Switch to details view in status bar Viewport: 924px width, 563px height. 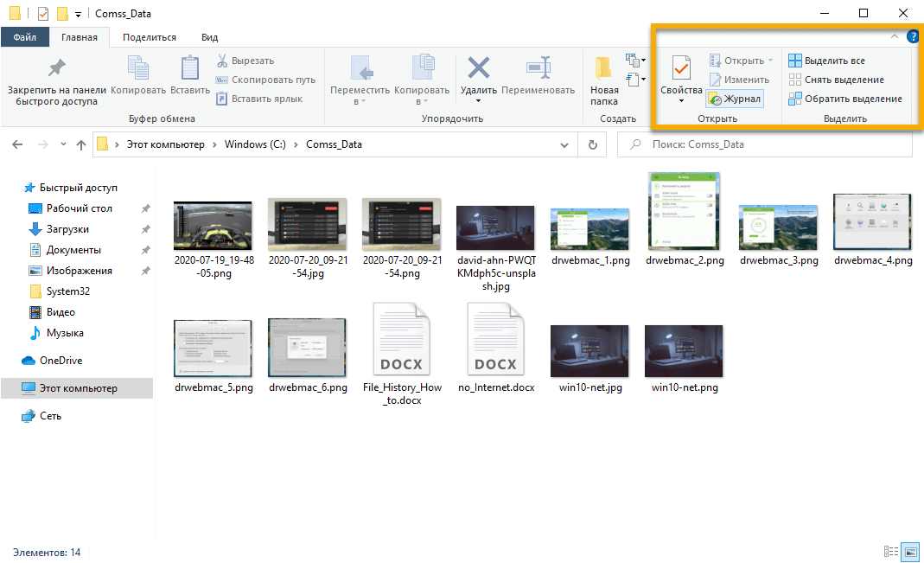point(891,552)
